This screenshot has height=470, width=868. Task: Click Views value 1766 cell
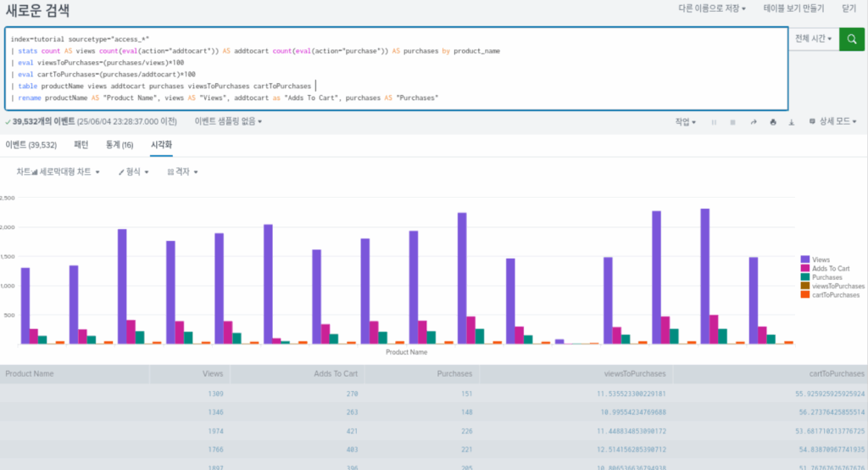pos(216,450)
